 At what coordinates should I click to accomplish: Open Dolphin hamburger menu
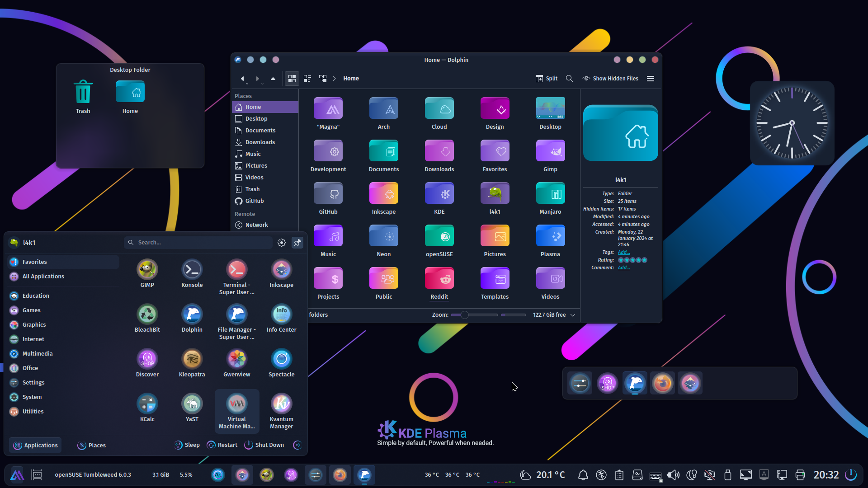651,78
